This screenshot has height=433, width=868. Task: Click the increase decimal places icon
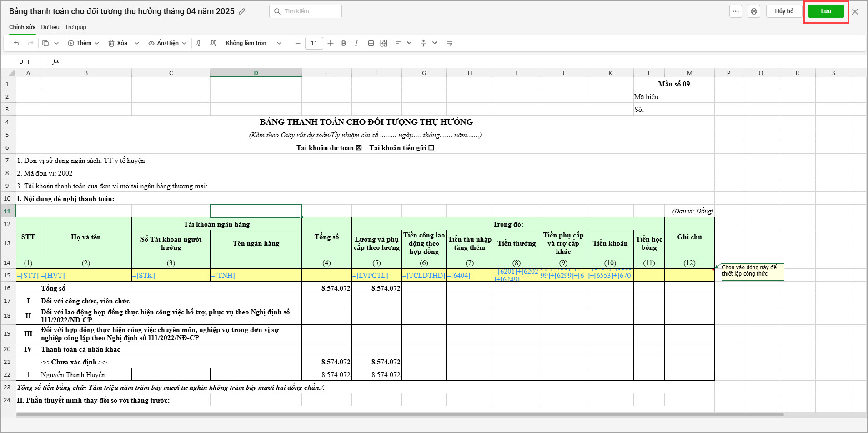click(213, 43)
